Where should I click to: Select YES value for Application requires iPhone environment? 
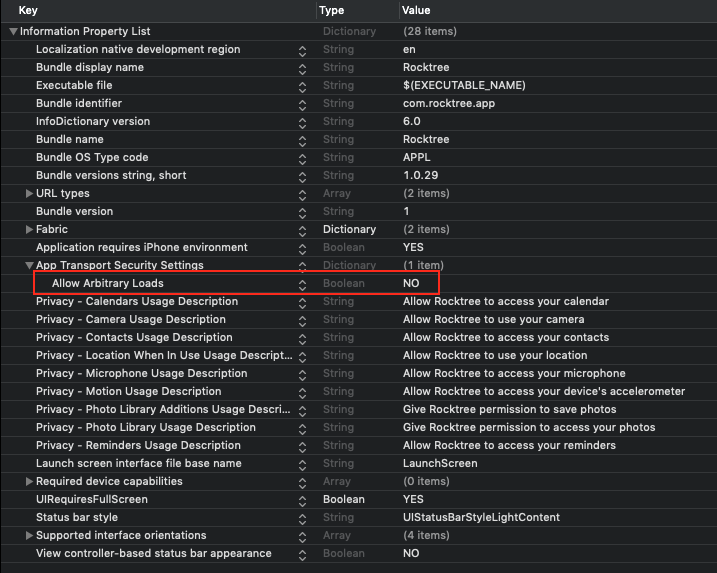pos(413,247)
